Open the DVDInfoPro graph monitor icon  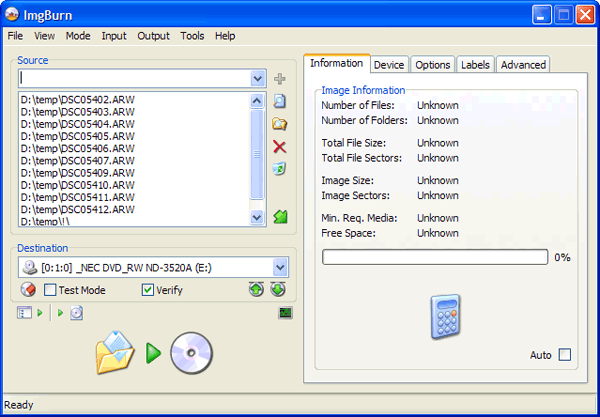point(285,313)
